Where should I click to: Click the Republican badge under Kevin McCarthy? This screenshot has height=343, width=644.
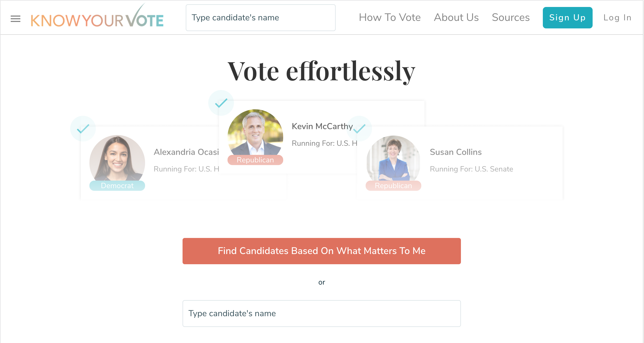tap(255, 160)
